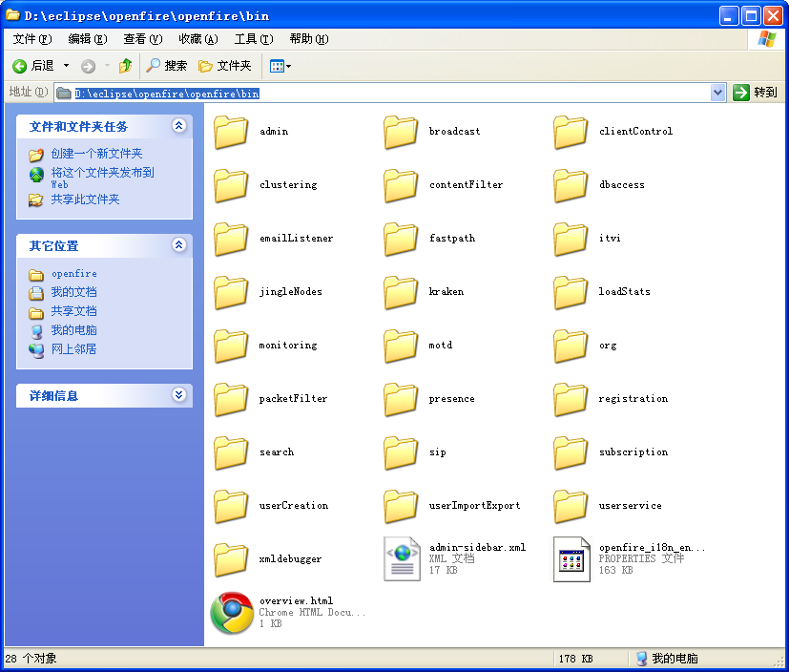Expand the 详细信息 panel
Image resolution: width=789 pixels, height=672 pixels.
(180, 395)
